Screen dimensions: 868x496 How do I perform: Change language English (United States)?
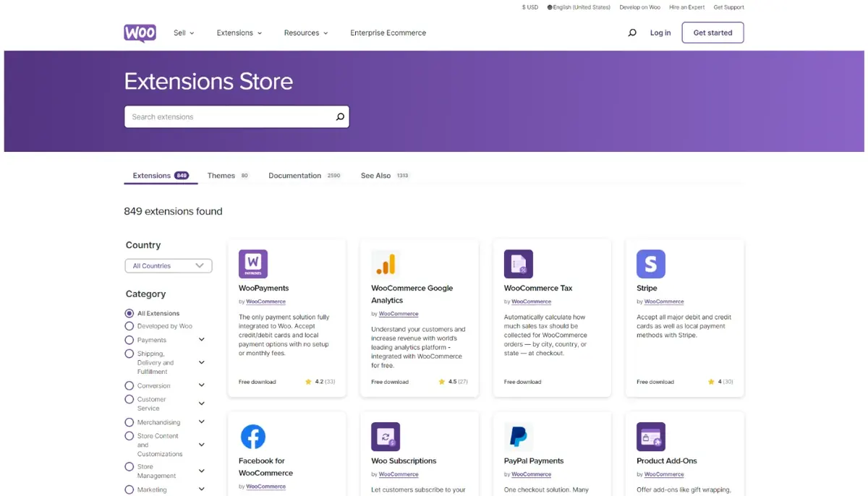pyautogui.click(x=579, y=7)
